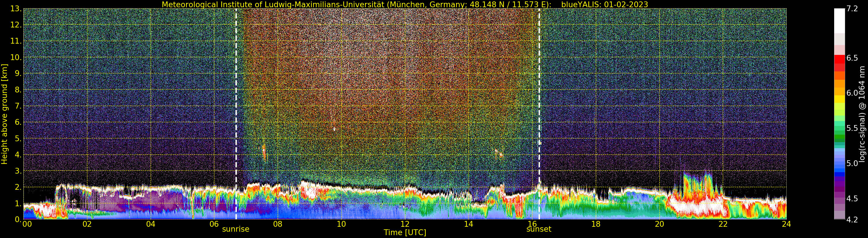The image size is (868, 238).
Task: Click the '9.' height axis tick label
Action: [18, 73]
